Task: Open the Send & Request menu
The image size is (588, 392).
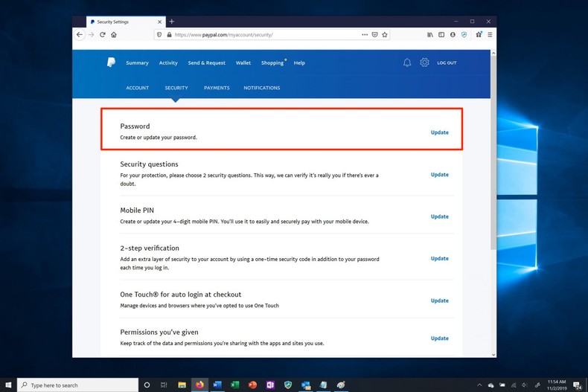Action: (x=206, y=63)
